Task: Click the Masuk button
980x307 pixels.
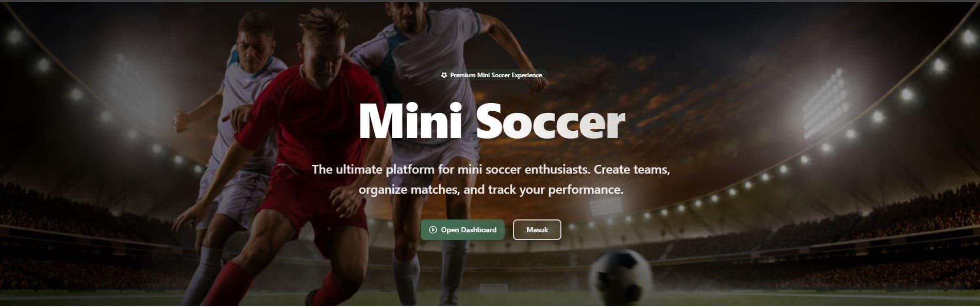Action: (x=537, y=230)
